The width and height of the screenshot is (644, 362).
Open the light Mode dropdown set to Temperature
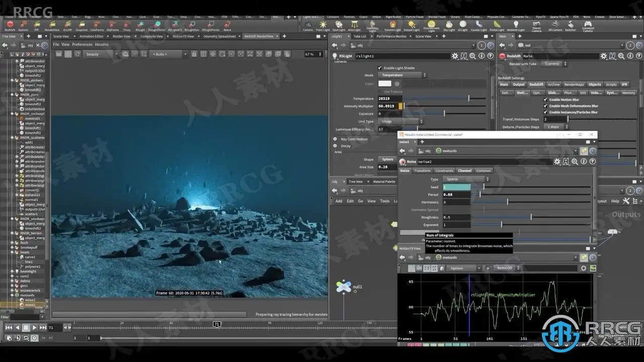coord(402,75)
